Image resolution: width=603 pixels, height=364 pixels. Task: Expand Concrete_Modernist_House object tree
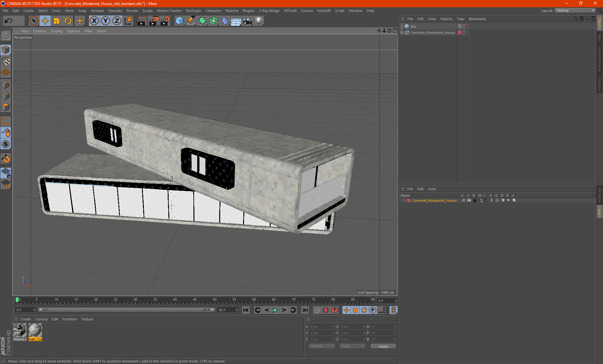tap(402, 33)
